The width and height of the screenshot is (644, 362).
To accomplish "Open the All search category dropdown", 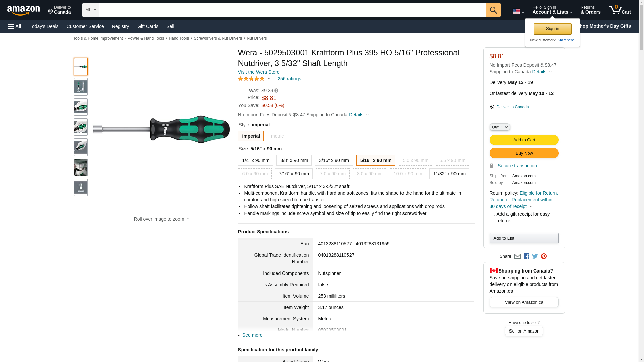I will pos(91,10).
